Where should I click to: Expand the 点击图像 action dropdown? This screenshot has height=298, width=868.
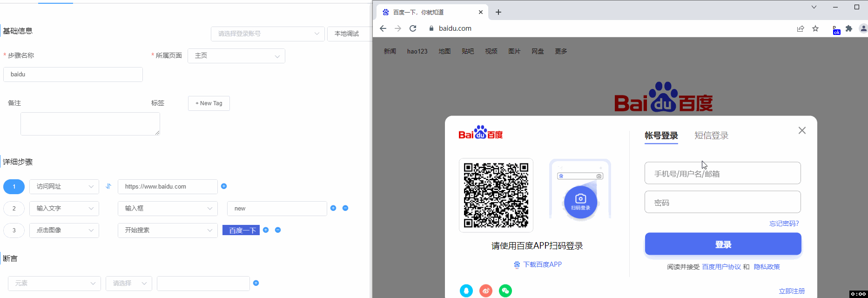pos(64,230)
